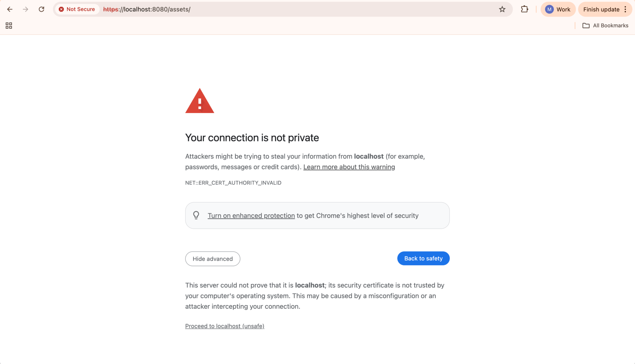The height and width of the screenshot is (364, 635).
Task: Open the Work profile menu
Action: pyautogui.click(x=557, y=9)
